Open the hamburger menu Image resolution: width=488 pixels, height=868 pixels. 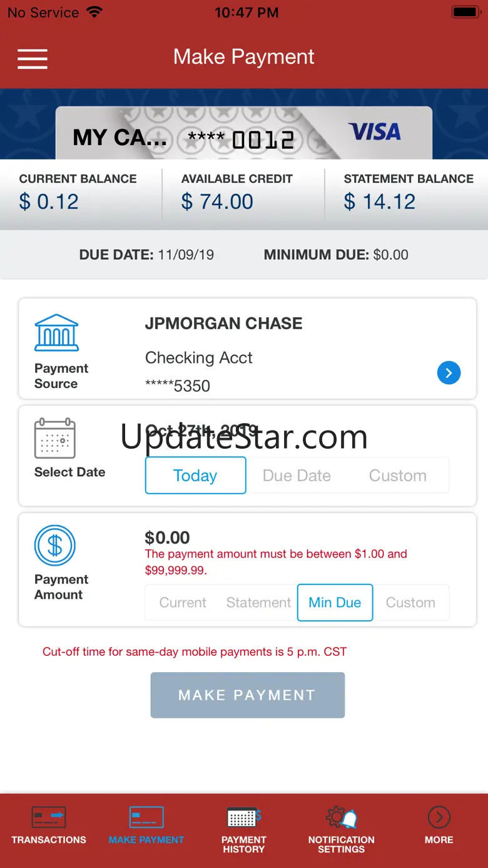point(33,58)
